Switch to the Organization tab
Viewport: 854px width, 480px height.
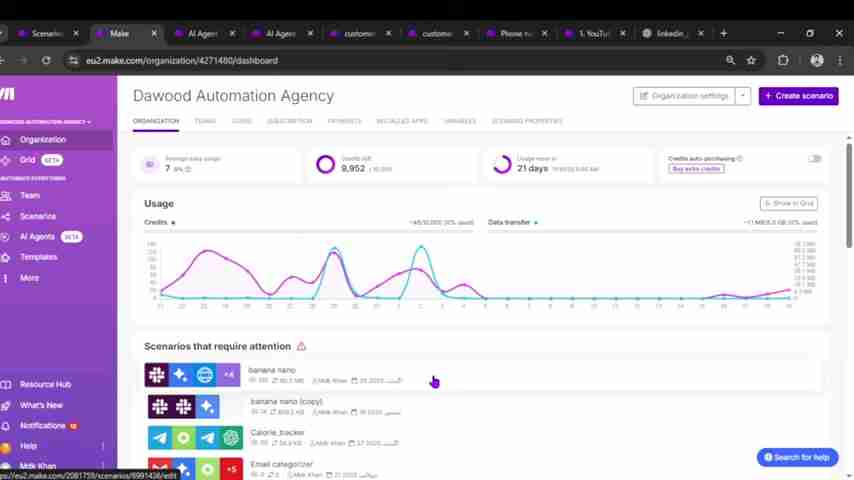[x=156, y=121]
